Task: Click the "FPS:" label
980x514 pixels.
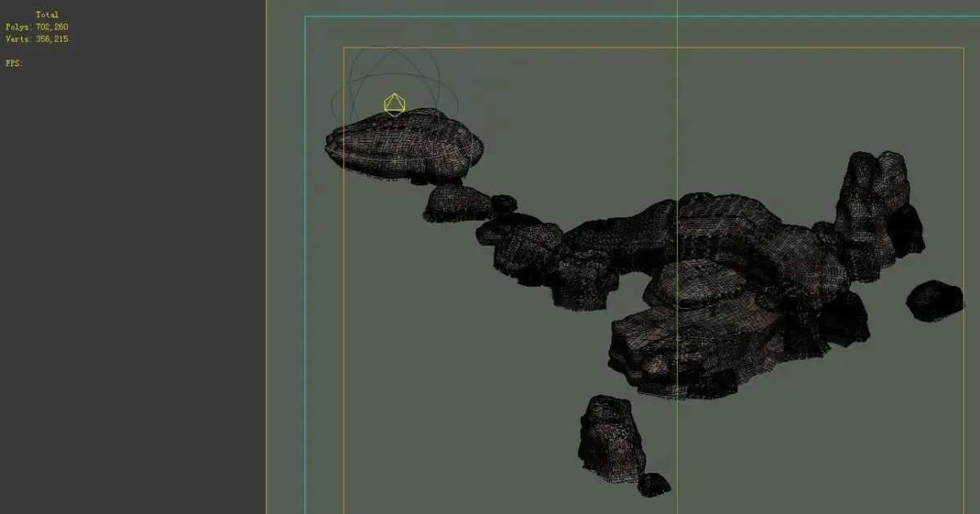Action: [x=14, y=63]
